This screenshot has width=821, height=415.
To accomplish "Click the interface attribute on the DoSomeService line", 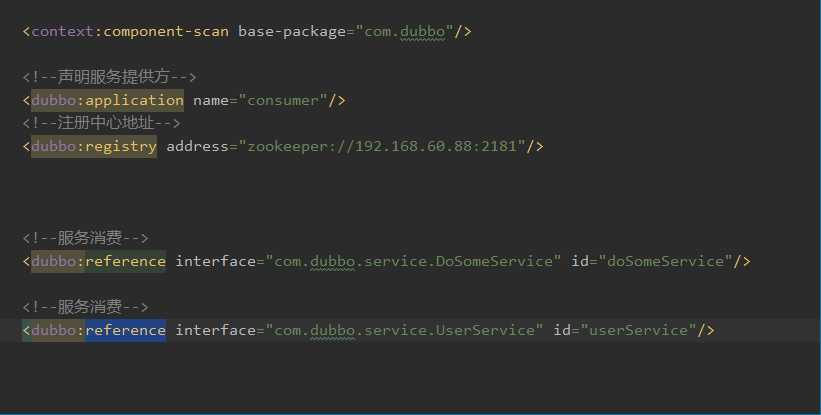I will pos(216,261).
